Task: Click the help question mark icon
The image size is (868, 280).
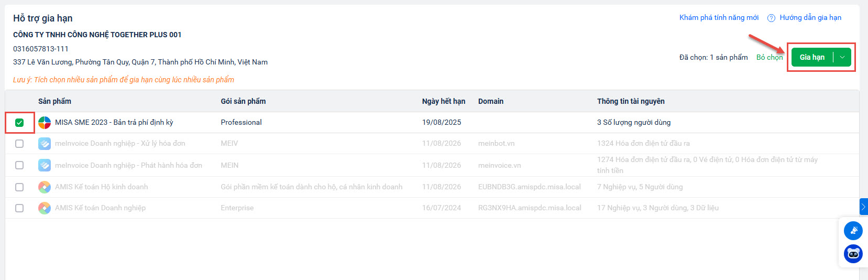Action: click(771, 18)
